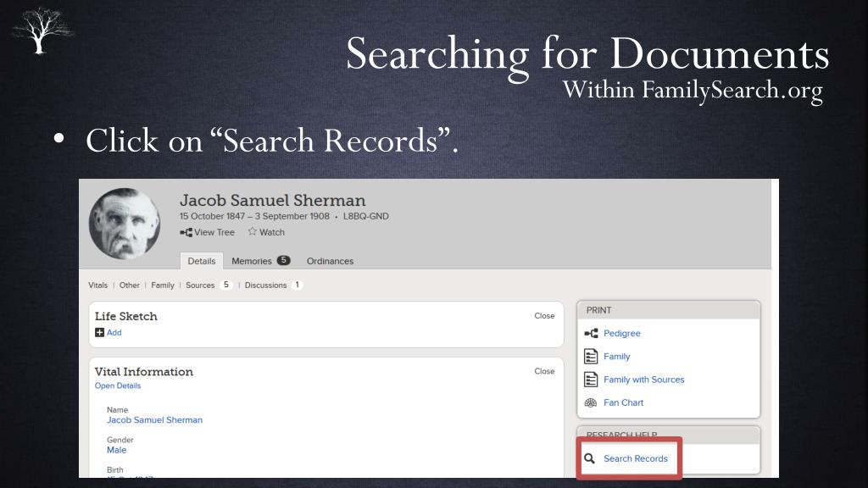Click the PRINT panel header

coord(669,310)
